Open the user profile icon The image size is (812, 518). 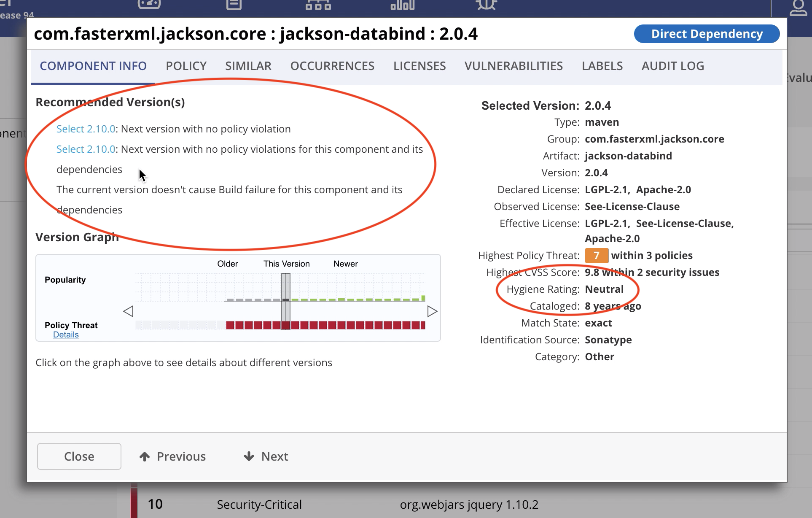[x=798, y=8]
